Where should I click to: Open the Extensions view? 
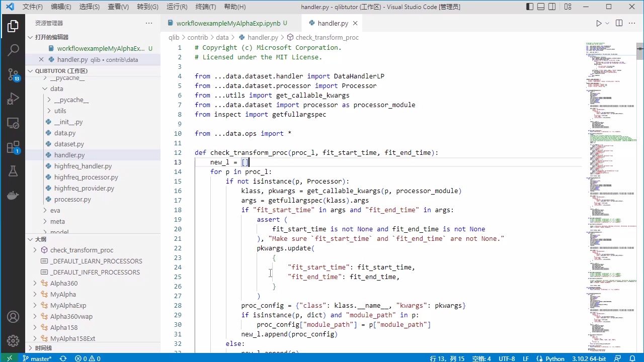13,147
